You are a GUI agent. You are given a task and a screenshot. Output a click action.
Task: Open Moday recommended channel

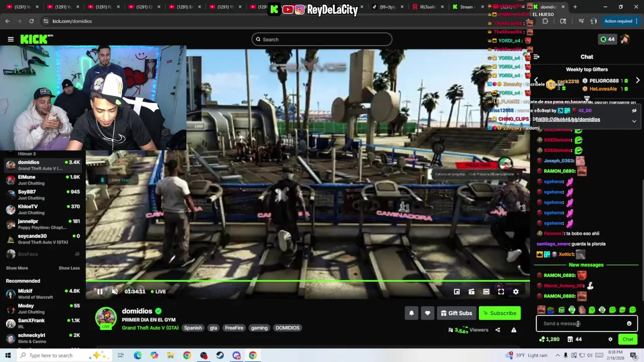coord(43,308)
